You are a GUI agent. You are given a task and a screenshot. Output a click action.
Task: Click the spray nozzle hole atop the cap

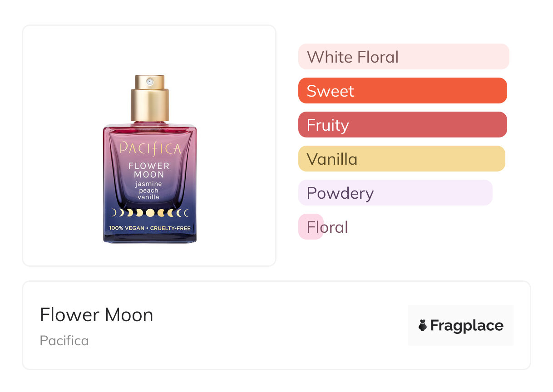pyautogui.click(x=149, y=81)
